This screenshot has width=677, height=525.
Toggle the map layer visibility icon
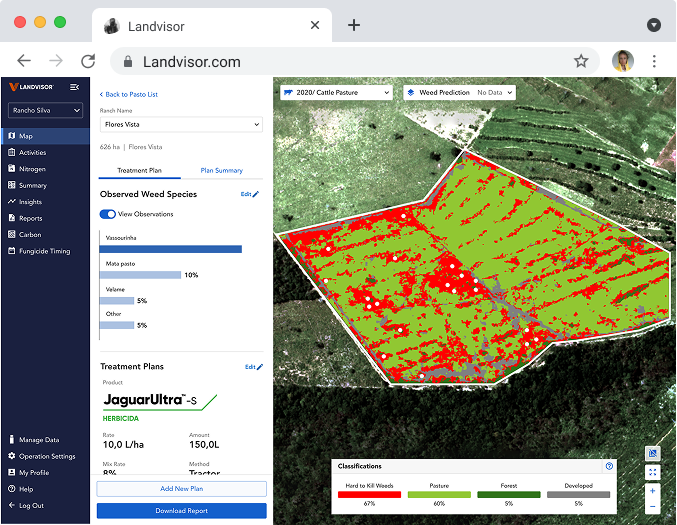click(x=652, y=453)
